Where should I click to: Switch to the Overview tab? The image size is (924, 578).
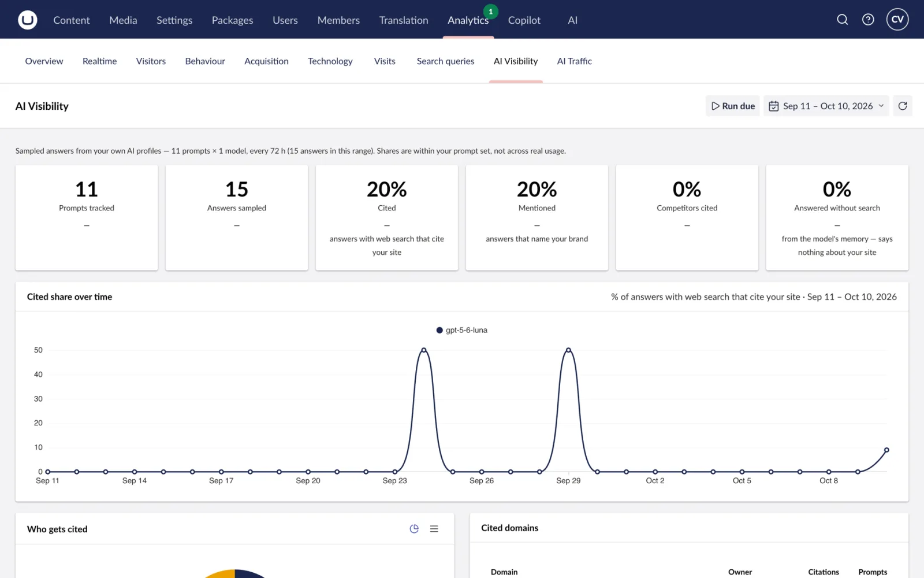click(44, 61)
